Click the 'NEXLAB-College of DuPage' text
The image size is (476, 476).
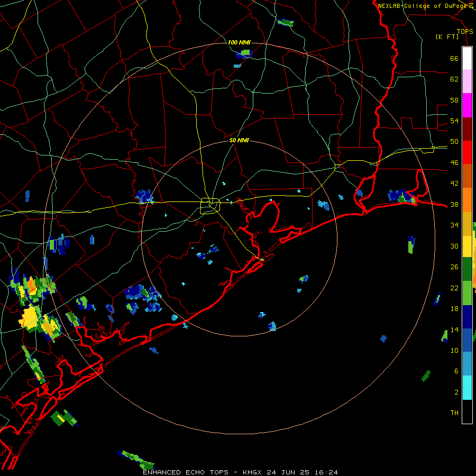pyautogui.click(x=424, y=6)
